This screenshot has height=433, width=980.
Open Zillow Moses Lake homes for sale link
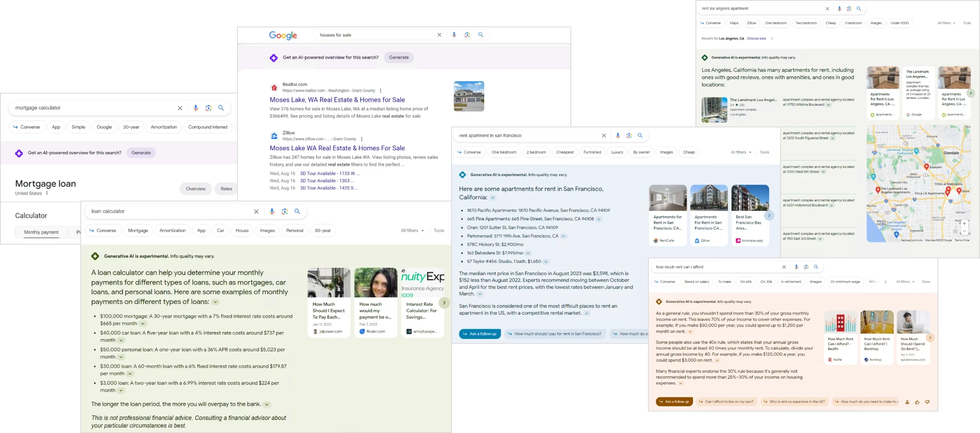(337, 148)
